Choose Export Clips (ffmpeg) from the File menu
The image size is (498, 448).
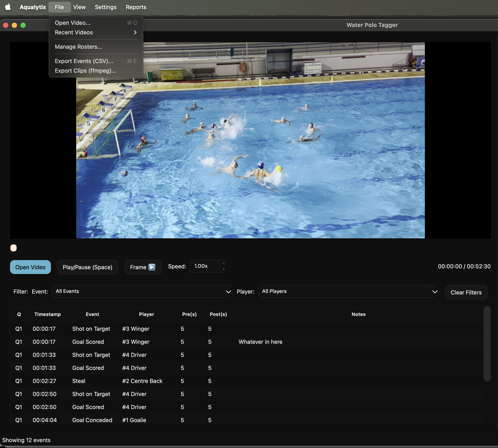pos(85,71)
